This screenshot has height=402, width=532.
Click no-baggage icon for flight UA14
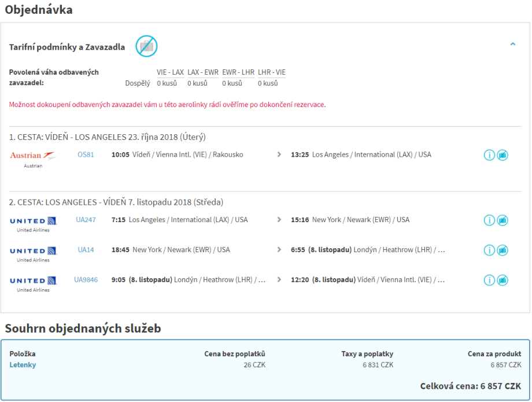[503, 250]
